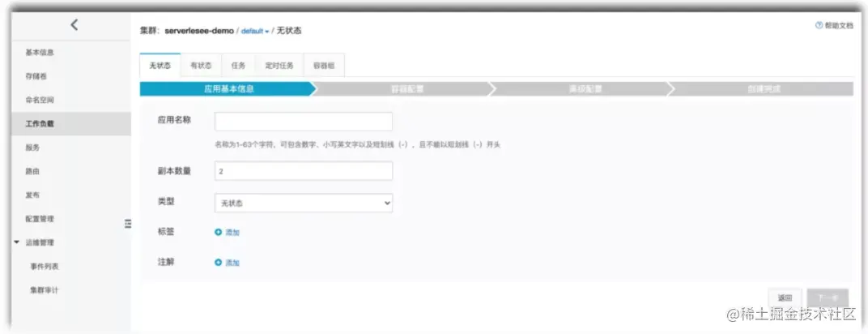Select the 高级配置 wizard step

[x=585, y=89]
